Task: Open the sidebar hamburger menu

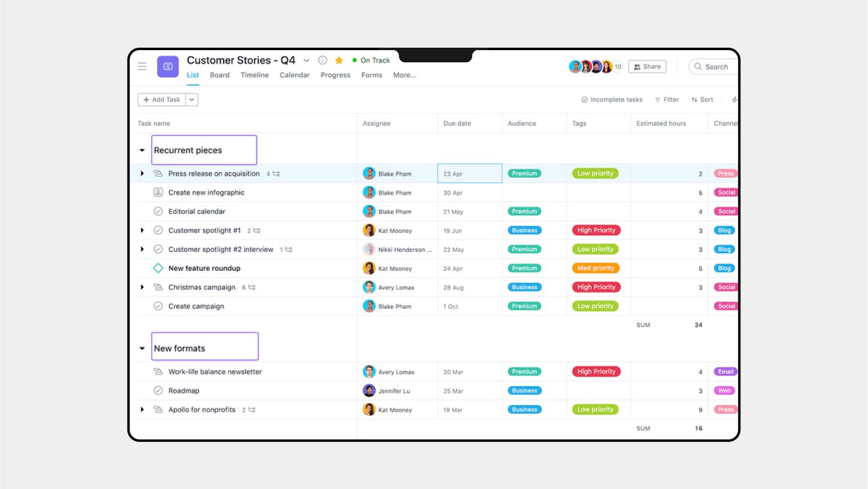Action: point(142,67)
